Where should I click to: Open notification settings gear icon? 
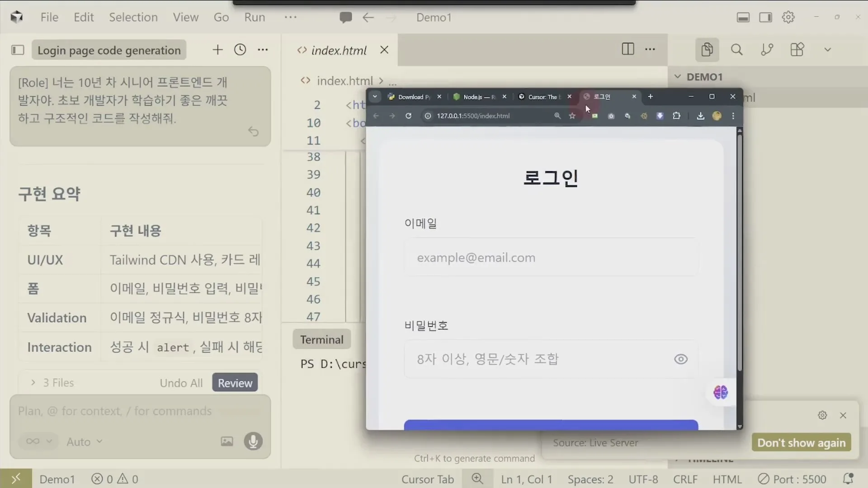[x=822, y=415]
